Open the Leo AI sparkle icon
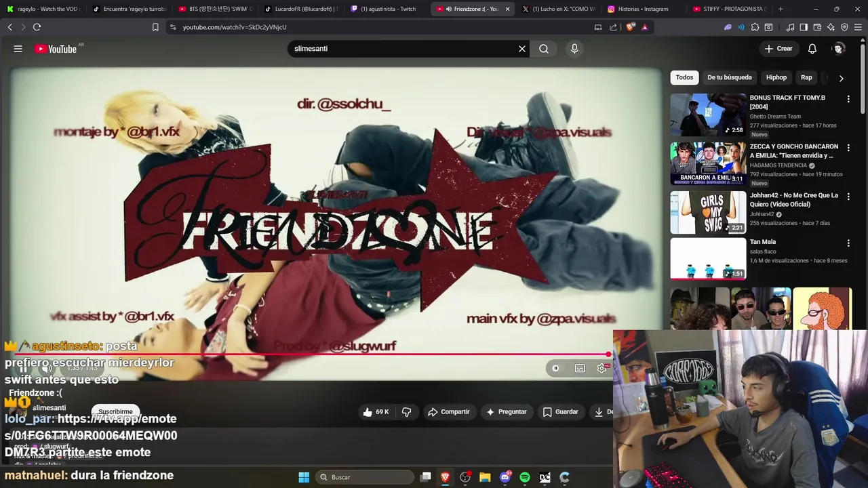The image size is (868, 488). [831, 27]
